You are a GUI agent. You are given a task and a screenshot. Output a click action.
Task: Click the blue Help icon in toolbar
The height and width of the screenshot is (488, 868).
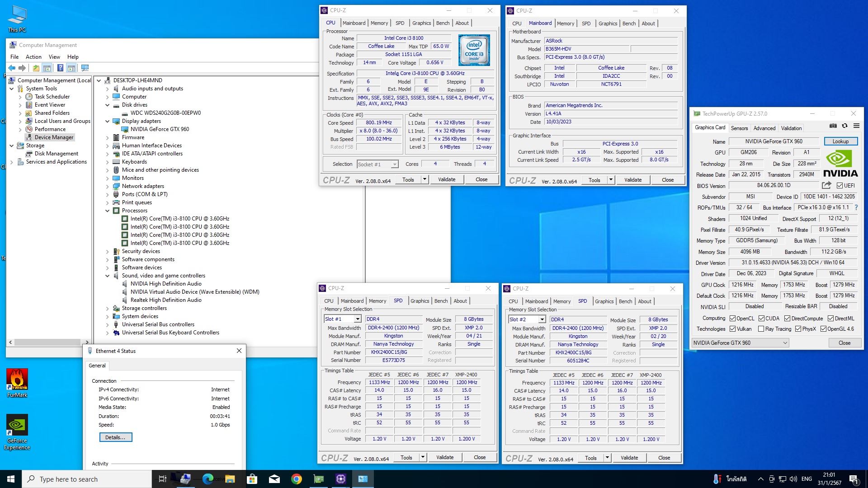[60, 68]
